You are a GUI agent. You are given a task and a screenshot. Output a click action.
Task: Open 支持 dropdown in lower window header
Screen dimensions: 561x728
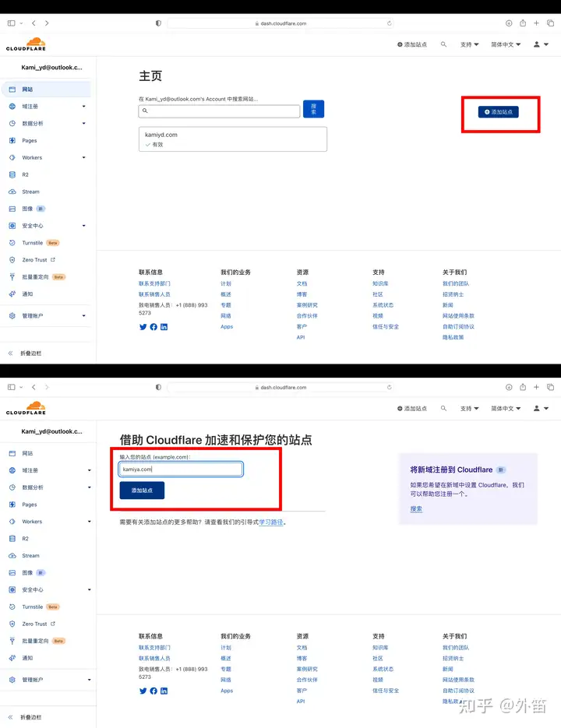pos(469,409)
